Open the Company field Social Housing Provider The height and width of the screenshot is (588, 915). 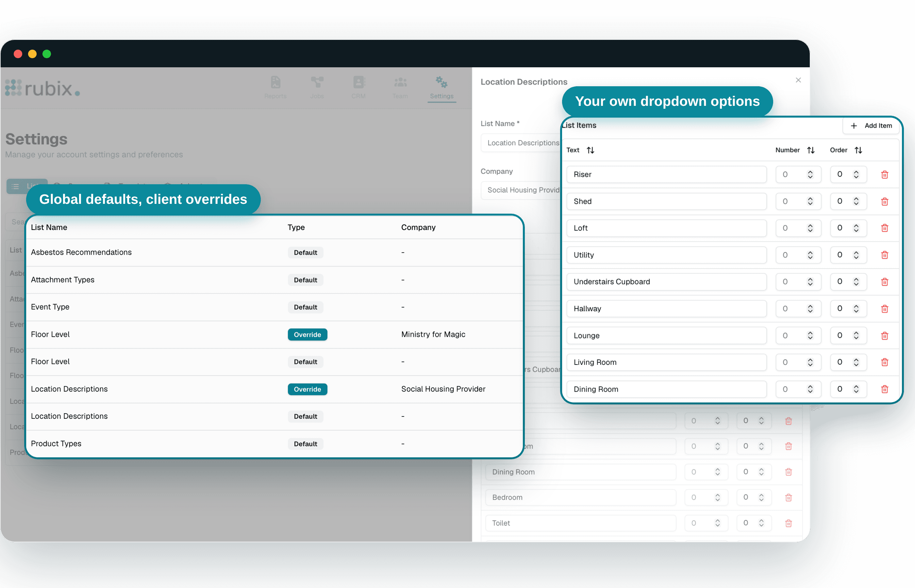521,190
